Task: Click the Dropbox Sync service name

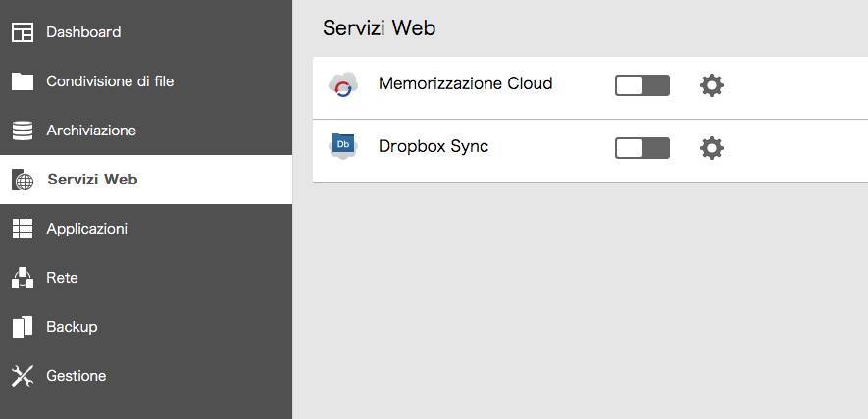Action: (x=434, y=146)
